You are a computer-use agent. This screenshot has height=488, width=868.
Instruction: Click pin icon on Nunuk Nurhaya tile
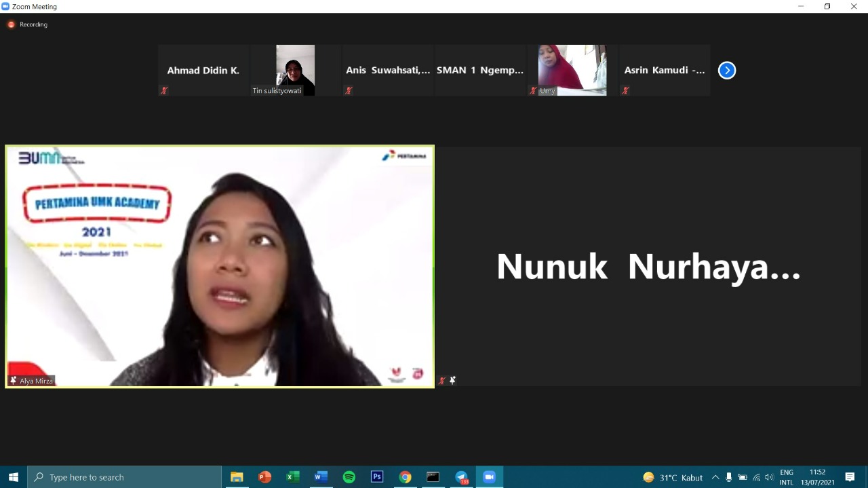452,381
